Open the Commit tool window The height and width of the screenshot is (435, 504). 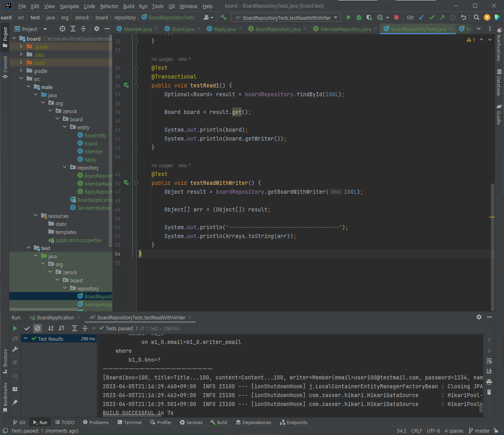point(5,67)
